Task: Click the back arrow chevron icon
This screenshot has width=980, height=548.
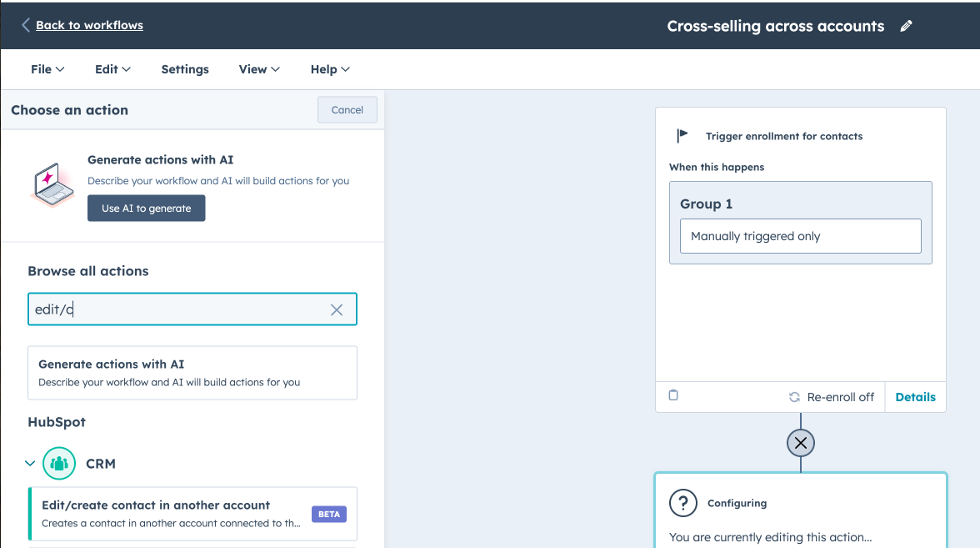Action: click(x=26, y=25)
